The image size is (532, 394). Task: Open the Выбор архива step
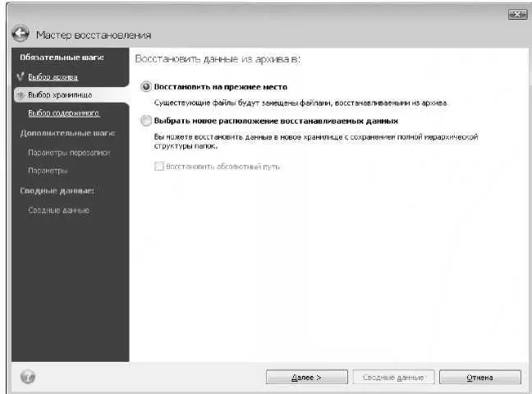(53, 77)
